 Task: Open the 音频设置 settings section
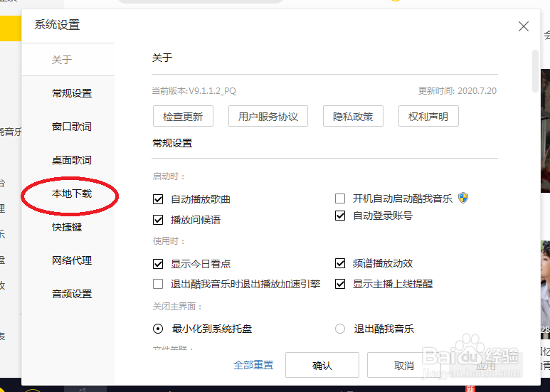click(x=72, y=294)
